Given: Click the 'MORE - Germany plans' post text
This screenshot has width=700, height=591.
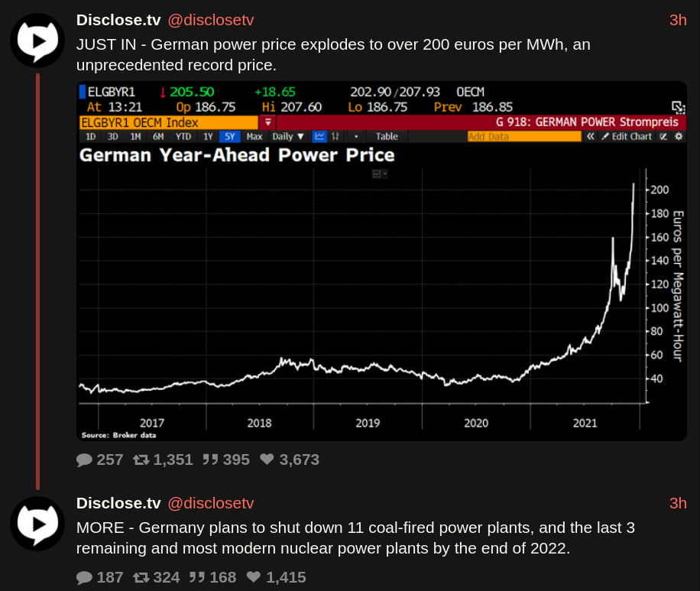Looking at the screenshot, I should tap(356, 537).
